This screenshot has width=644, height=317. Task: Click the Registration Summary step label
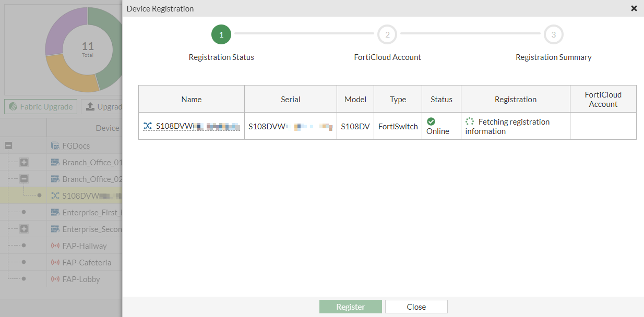point(554,57)
